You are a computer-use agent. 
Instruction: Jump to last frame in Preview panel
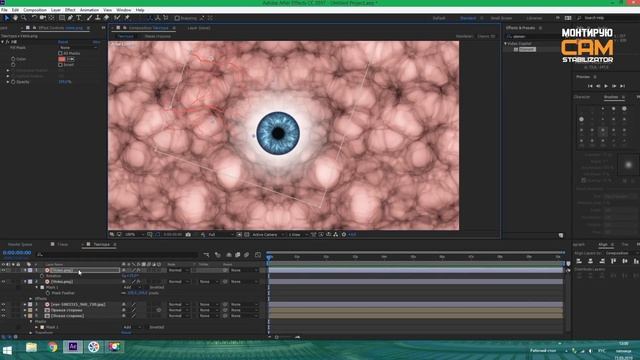coord(622,86)
